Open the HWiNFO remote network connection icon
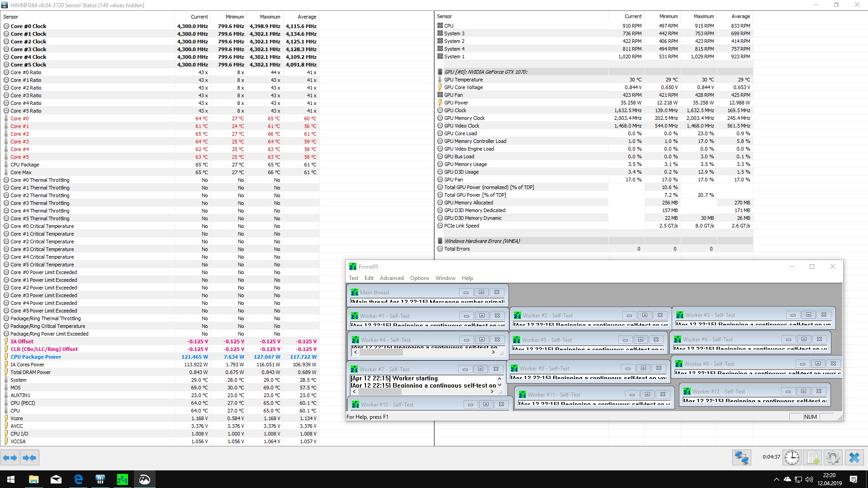This screenshot has height=488, width=868. pyautogui.click(x=741, y=458)
